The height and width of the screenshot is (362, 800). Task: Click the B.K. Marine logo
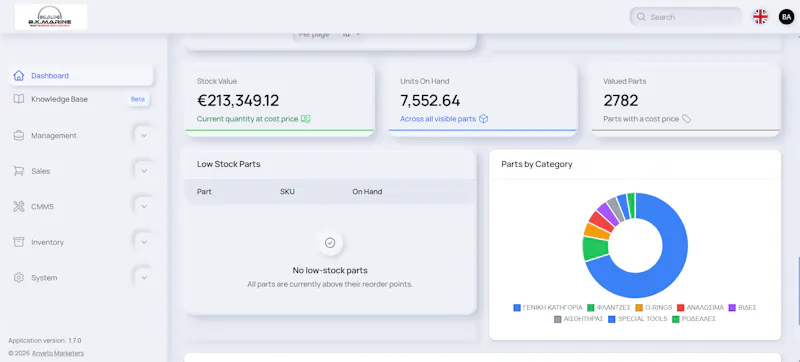(x=51, y=17)
